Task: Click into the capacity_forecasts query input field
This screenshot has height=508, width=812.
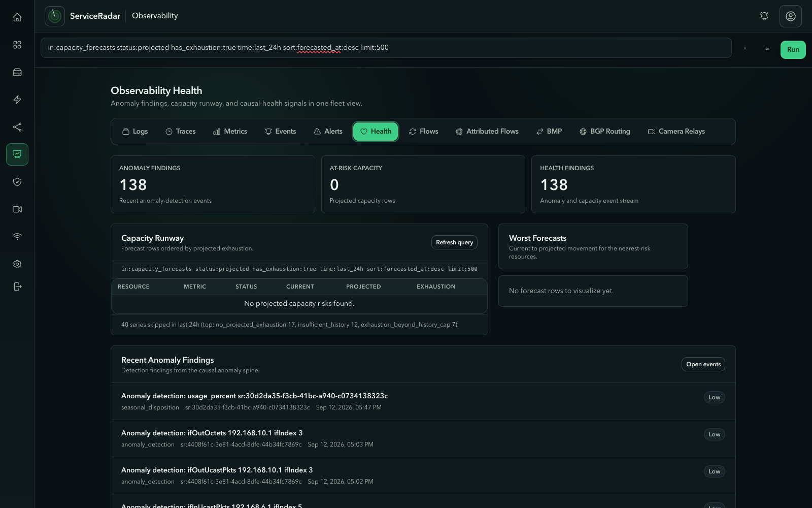Action: pyautogui.click(x=386, y=48)
